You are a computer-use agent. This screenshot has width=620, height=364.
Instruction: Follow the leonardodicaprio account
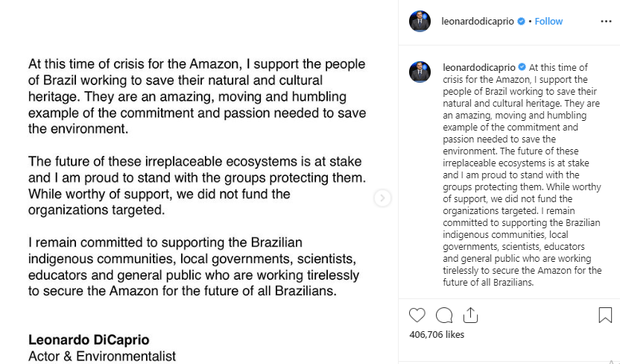[x=548, y=21]
